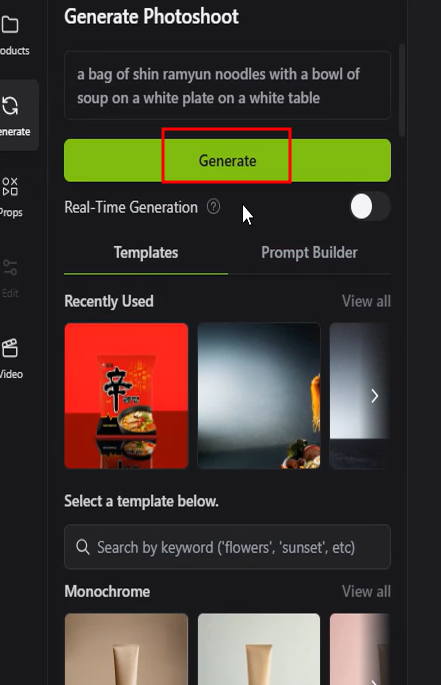Click the Real-Time Generation help icon
Viewport: 441px width, 685px height.
pyautogui.click(x=213, y=207)
